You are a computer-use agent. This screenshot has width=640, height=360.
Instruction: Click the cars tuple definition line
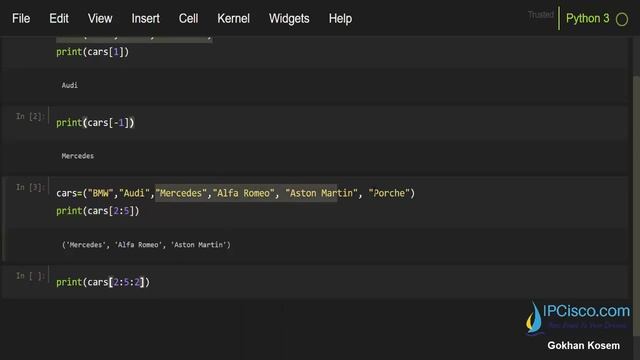pos(236,193)
